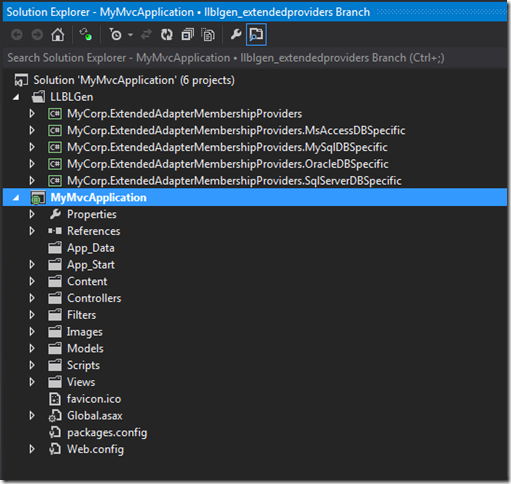This screenshot has height=484, width=511.
Task: Focus the Search Solution Explorer box
Action: (255, 58)
